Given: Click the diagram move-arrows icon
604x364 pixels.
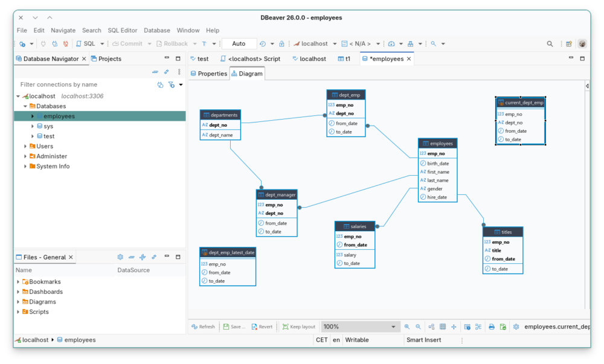Looking at the screenshot, I should 454,327.
